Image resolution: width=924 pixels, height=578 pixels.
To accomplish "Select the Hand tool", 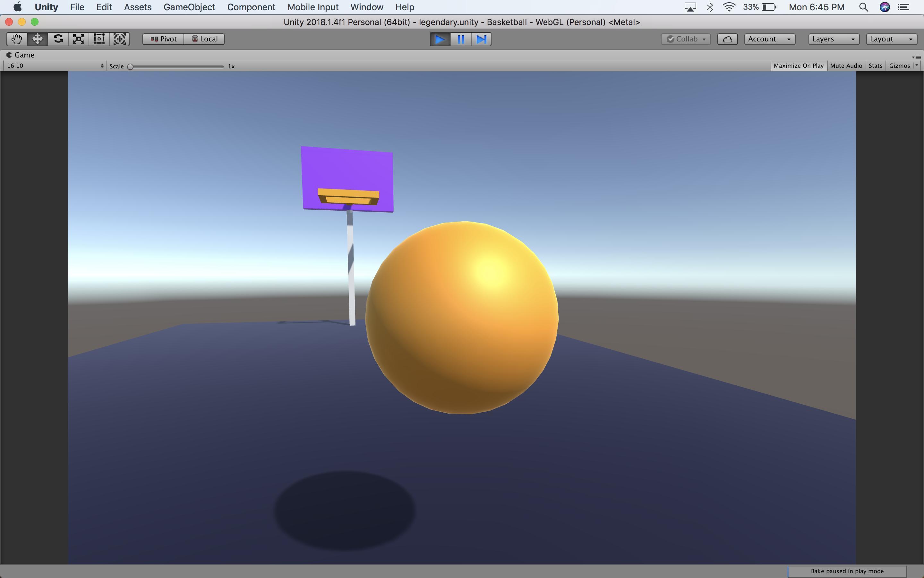I will [x=17, y=39].
